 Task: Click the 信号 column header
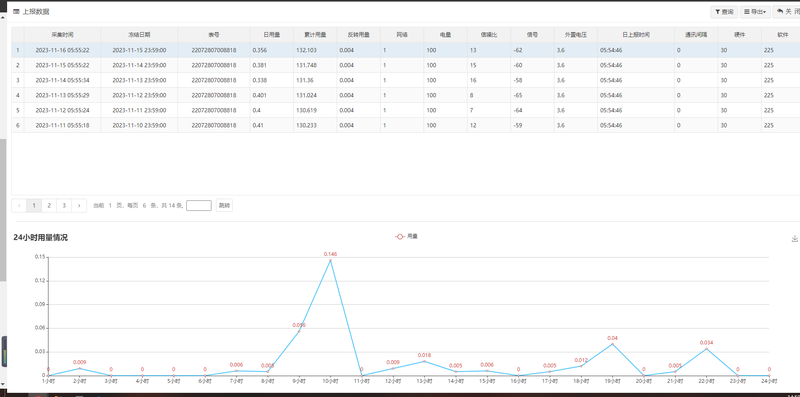pyautogui.click(x=532, y=35)
